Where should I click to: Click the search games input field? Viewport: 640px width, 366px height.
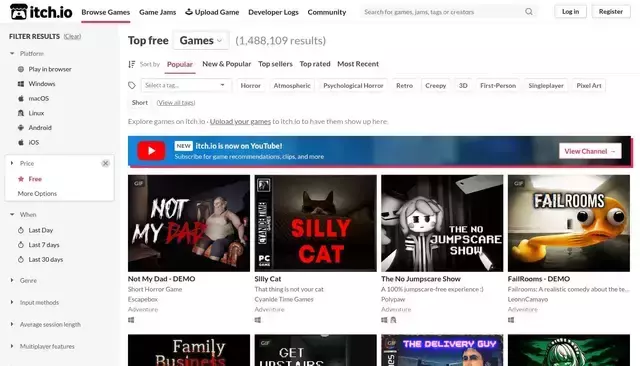(444, 12)
